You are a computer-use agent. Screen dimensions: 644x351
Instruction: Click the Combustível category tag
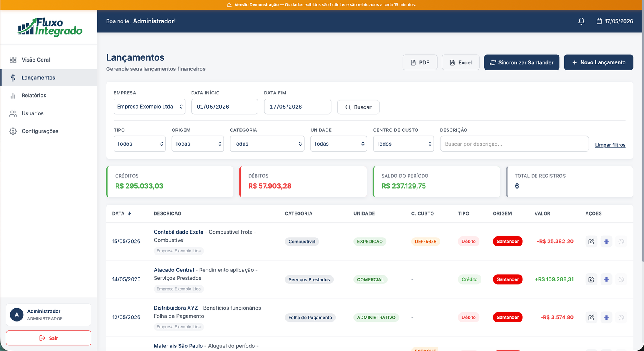302,242
